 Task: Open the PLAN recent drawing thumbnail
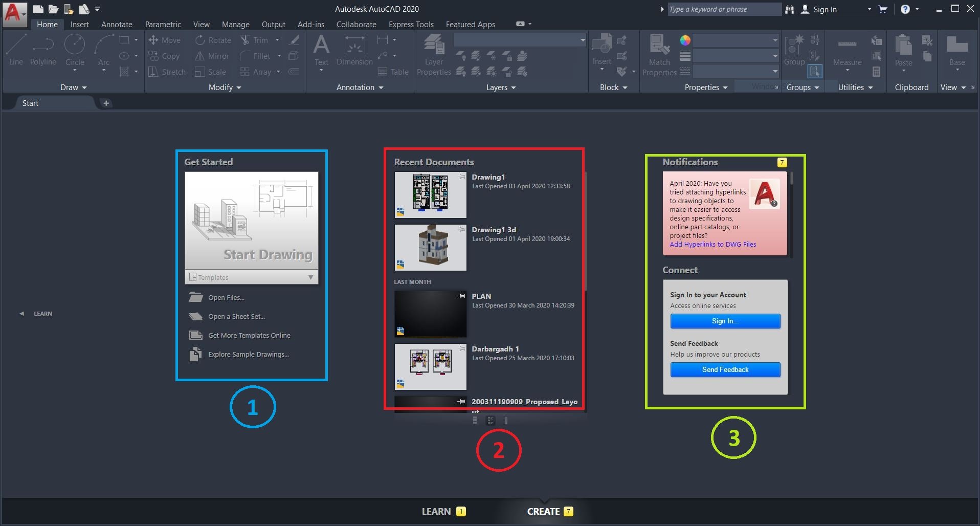click(430, 314)
